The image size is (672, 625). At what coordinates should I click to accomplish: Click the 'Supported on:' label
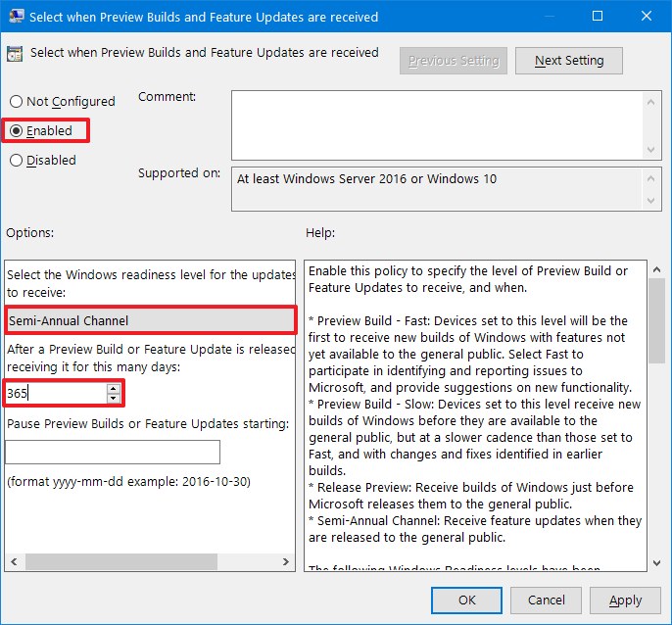(179, 173)
